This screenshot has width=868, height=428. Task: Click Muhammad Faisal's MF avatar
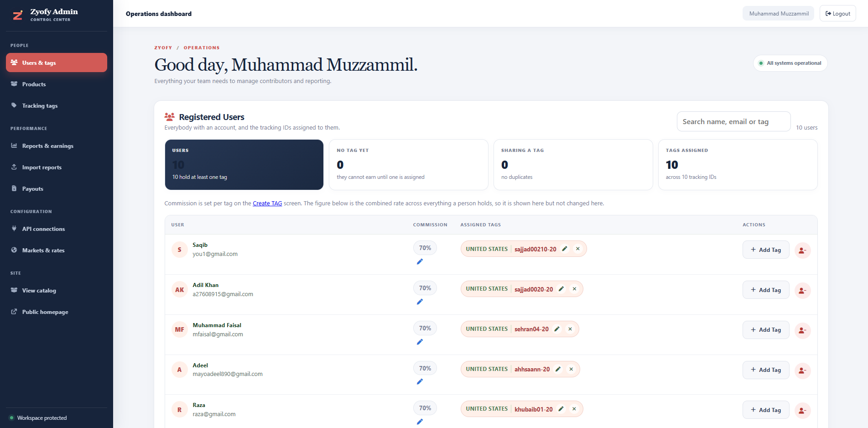(179, 329)
